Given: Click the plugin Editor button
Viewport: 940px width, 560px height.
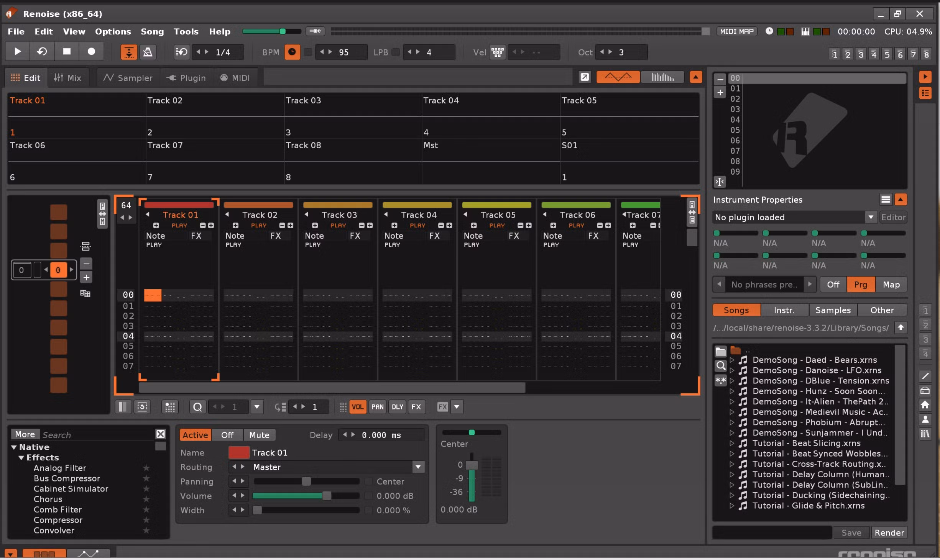Looking at the screenshot, I should click(x=893, y=217).
